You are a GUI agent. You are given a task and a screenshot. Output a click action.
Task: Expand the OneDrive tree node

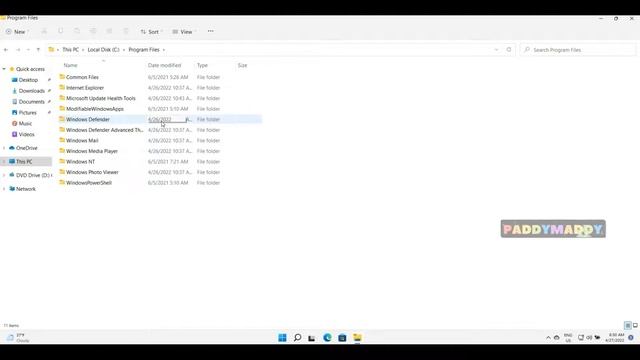click(x=4, y=148)
